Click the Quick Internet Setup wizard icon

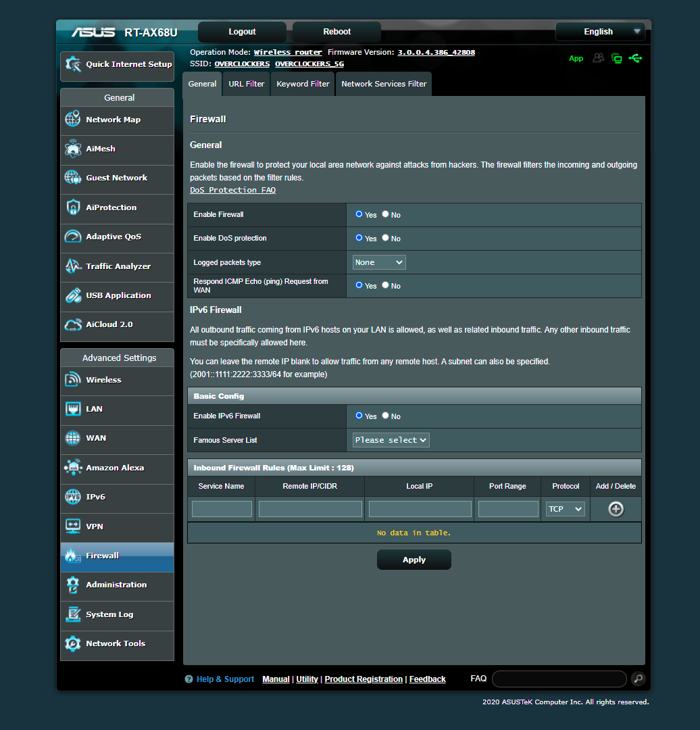click(x=73, y=64)
